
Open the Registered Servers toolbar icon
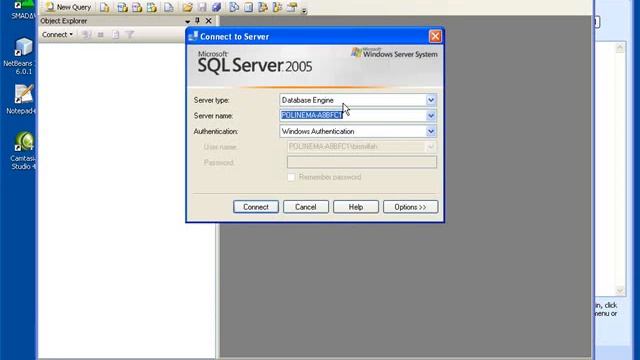233,7
